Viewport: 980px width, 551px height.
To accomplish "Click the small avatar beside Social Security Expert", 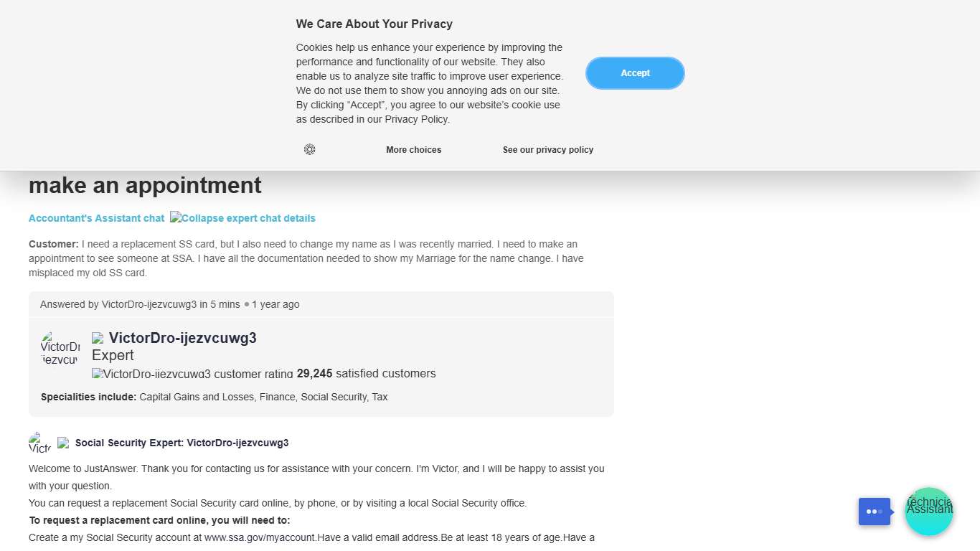I will (39, 443).
